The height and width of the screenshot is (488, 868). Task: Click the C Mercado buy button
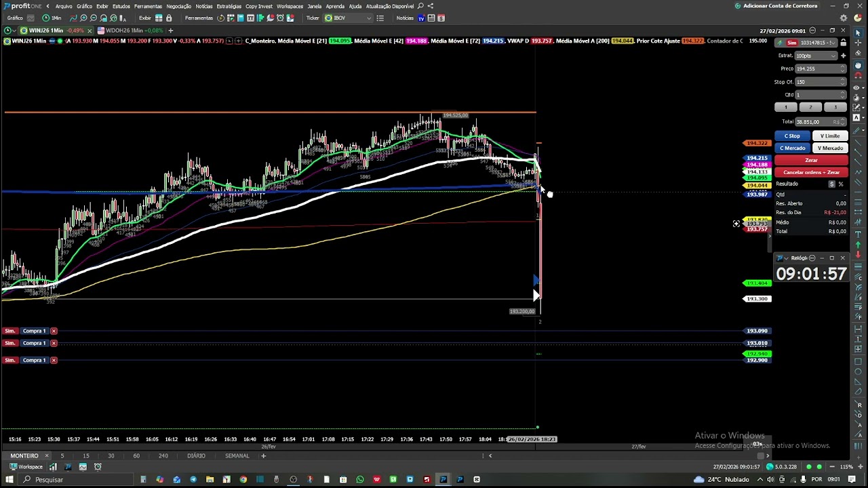pyautogui.click(x=792, y=148)
